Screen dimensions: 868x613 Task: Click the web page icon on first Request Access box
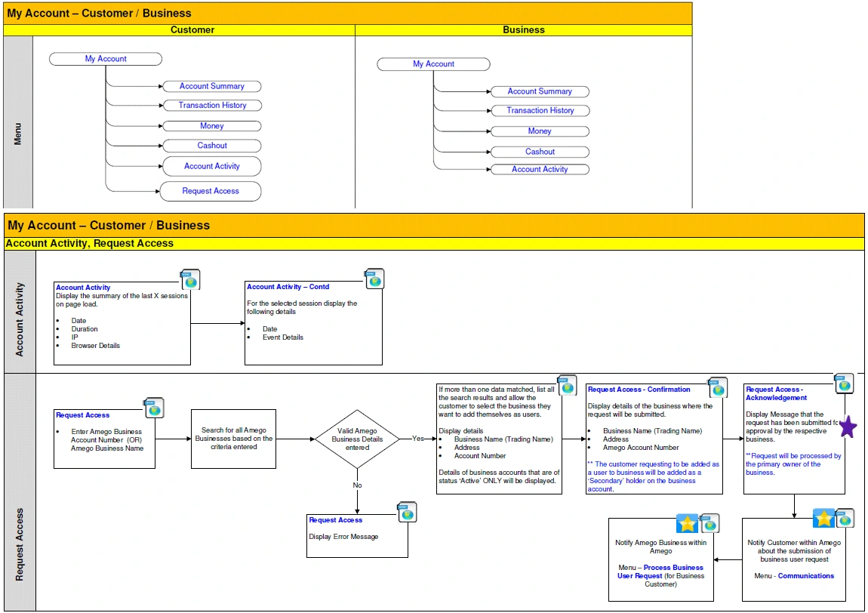pos(153,408)
